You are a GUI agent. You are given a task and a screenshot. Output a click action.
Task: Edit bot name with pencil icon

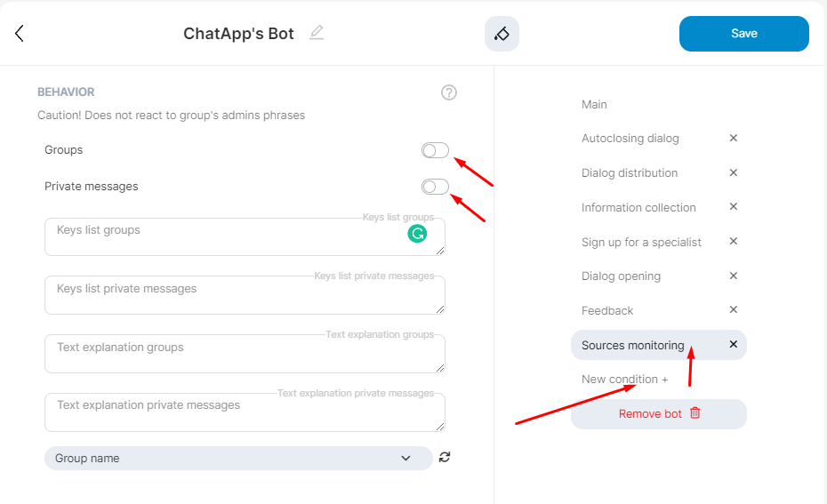tap(317, 34)
